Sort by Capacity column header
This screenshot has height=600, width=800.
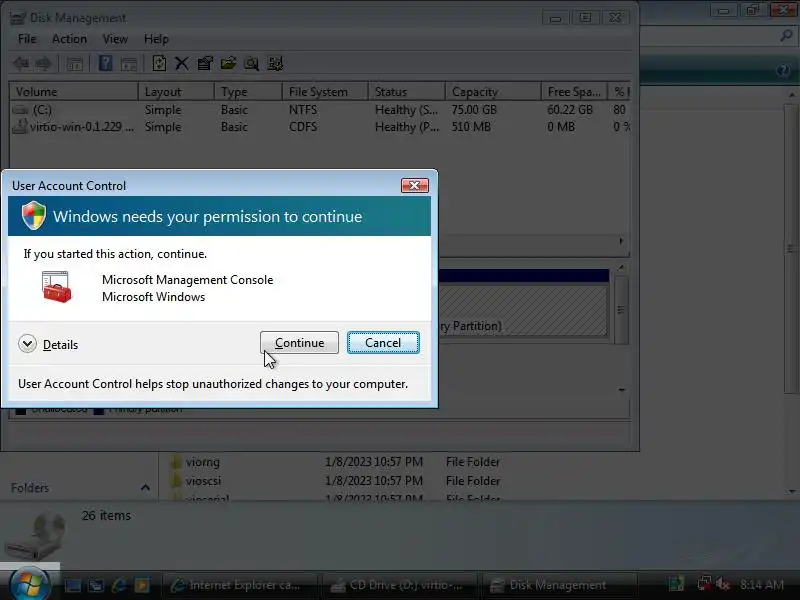point(493,92)
